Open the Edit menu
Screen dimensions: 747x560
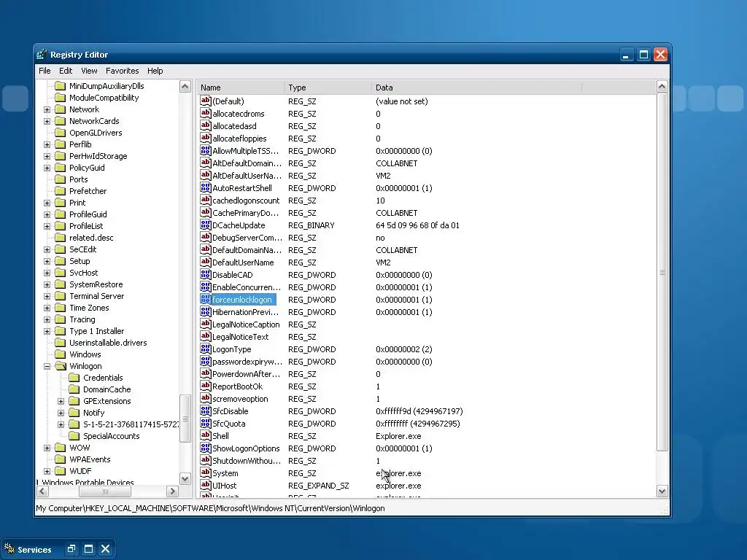66,71
